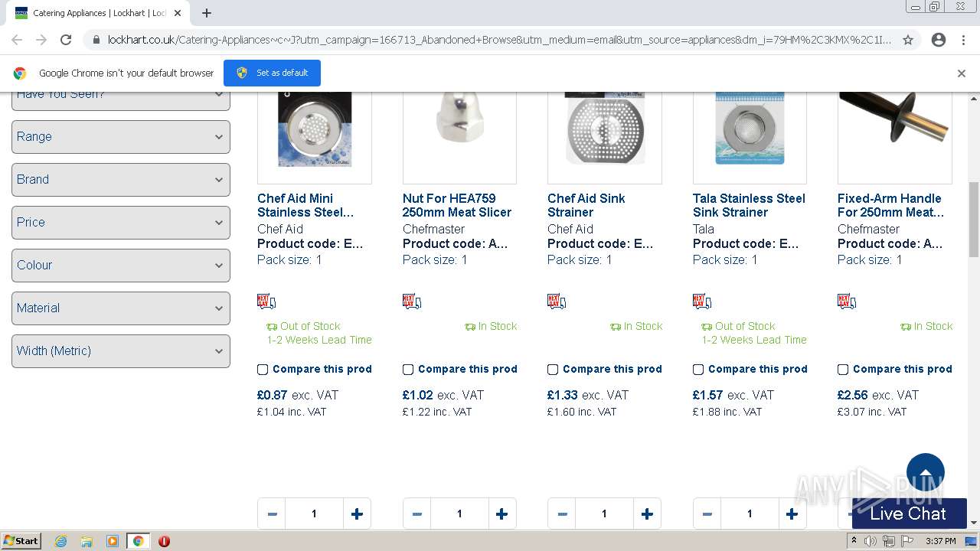Image resolution: width=980 pixels, height=551 pixels.
Task: Open Live Chat
Action: pyautogui.click(x=909, y=514)
